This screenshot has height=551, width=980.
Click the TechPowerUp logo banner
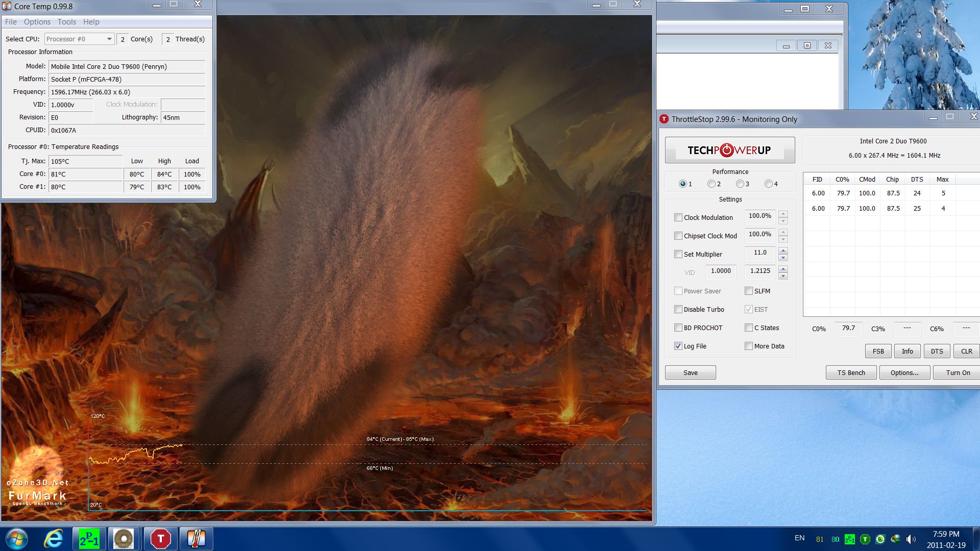[730, 150]
